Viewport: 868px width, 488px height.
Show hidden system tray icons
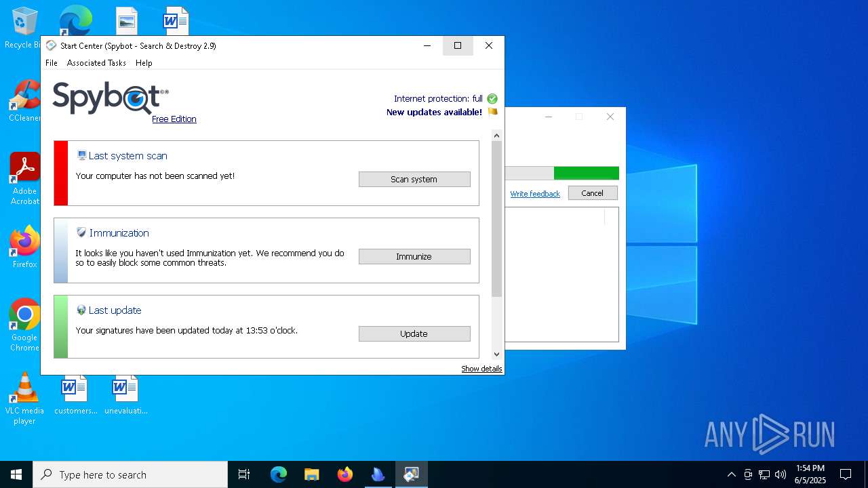731,474
